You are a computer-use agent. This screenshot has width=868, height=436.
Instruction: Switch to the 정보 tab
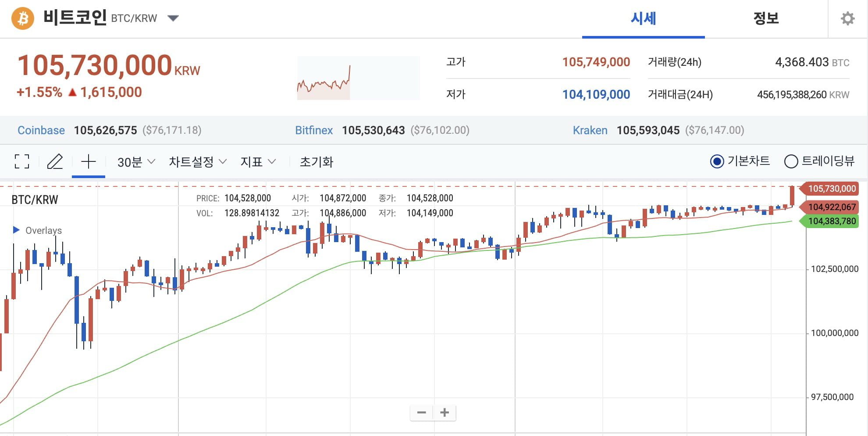[x=766, y=18]
